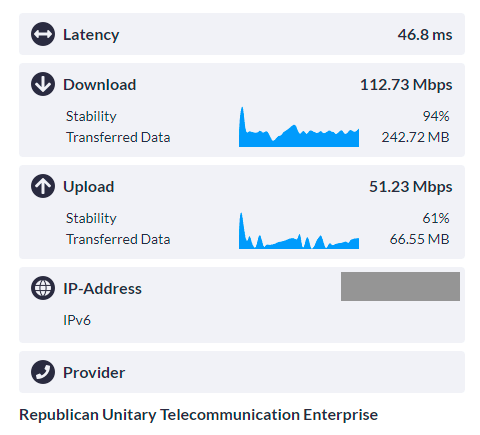Screen dimensions: 480x435
Task: Click the Download down-arrow icon
Action: (43, 84)
